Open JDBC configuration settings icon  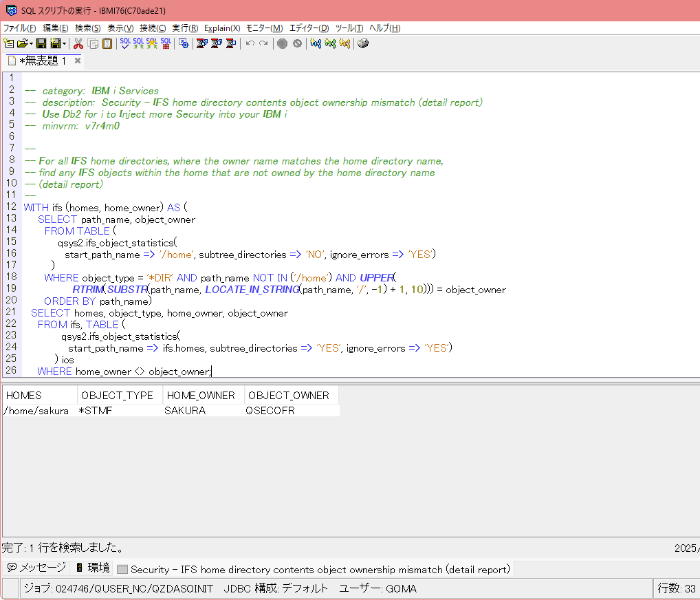[x=183, y=43]
